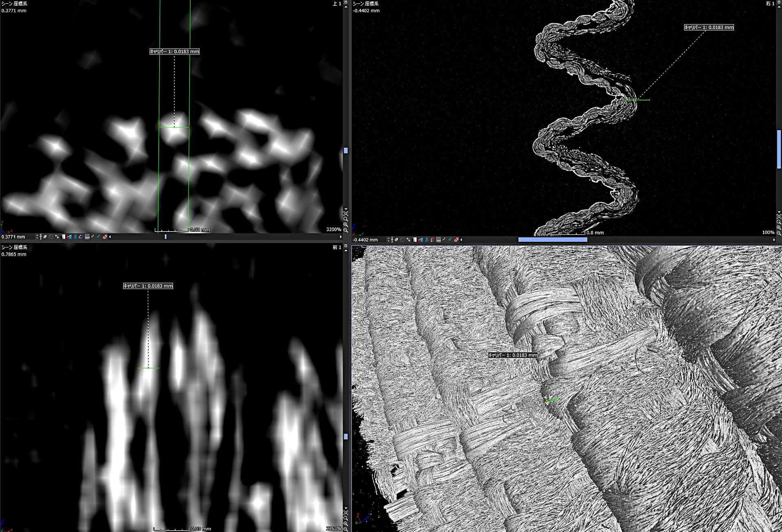
Task: Click the scissors clipping icon in top-left view toolbar
Action: (75, 236)
